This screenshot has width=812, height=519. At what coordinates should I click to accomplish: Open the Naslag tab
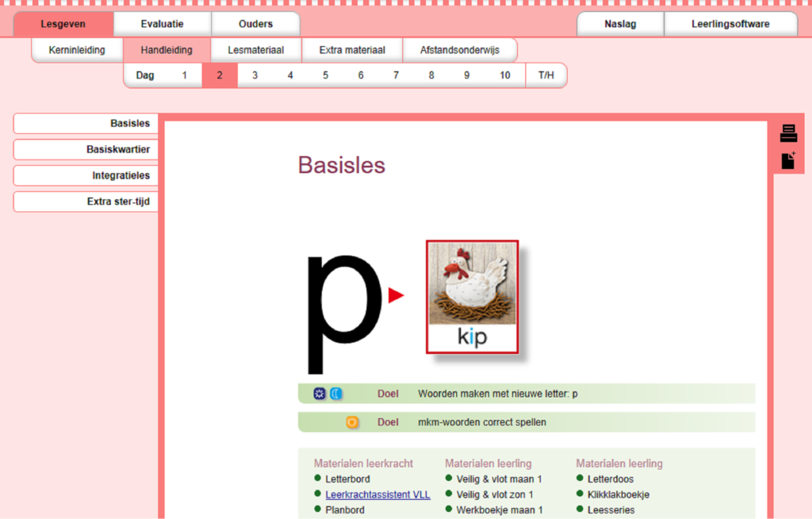click(619, 24)
